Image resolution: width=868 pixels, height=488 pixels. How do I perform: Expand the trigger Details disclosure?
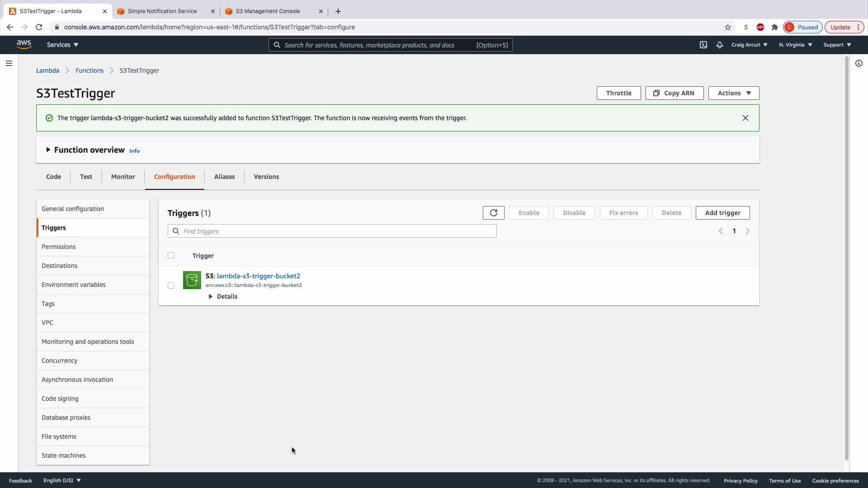point(211,296)
